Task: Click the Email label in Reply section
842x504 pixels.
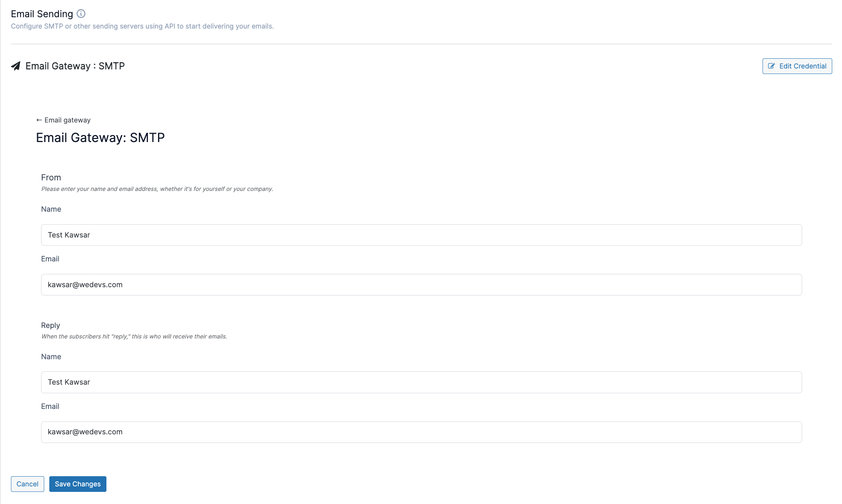Action: 50,406
